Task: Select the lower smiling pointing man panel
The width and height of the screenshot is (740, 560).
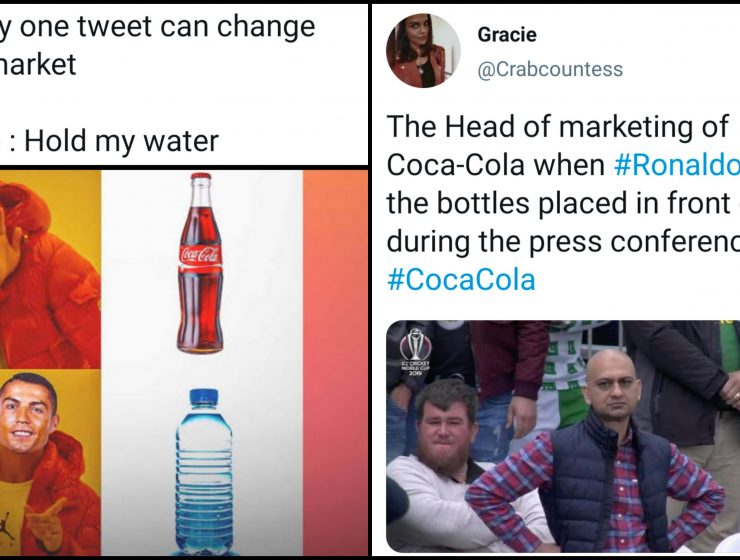Action: (50, 463)
